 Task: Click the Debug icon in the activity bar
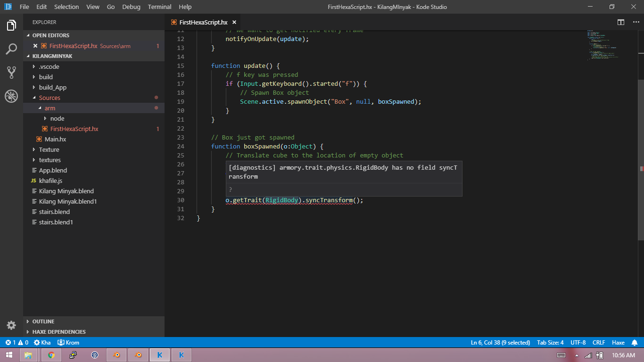[x=11, y=96]
